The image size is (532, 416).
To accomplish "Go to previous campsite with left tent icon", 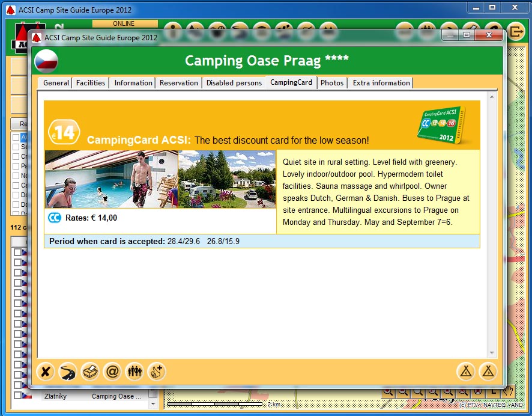I will click(466, 372).
